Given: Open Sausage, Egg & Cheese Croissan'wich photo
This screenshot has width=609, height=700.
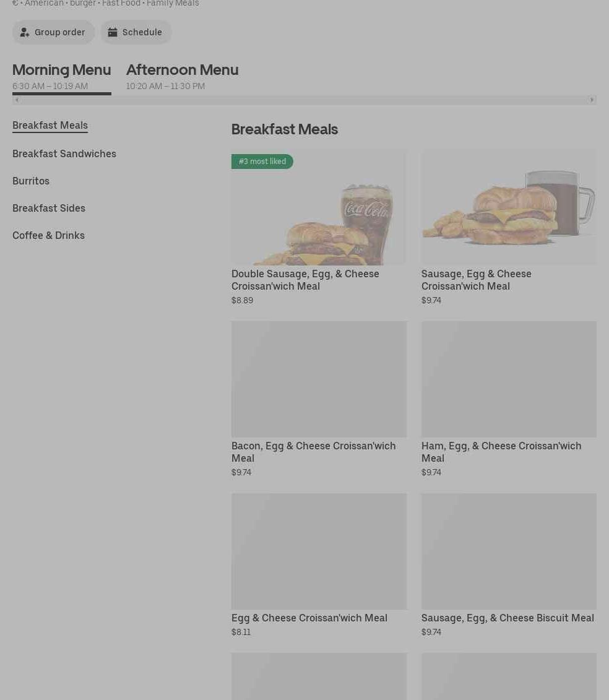Looking at the screenshot, I should (x=509, y=207).
